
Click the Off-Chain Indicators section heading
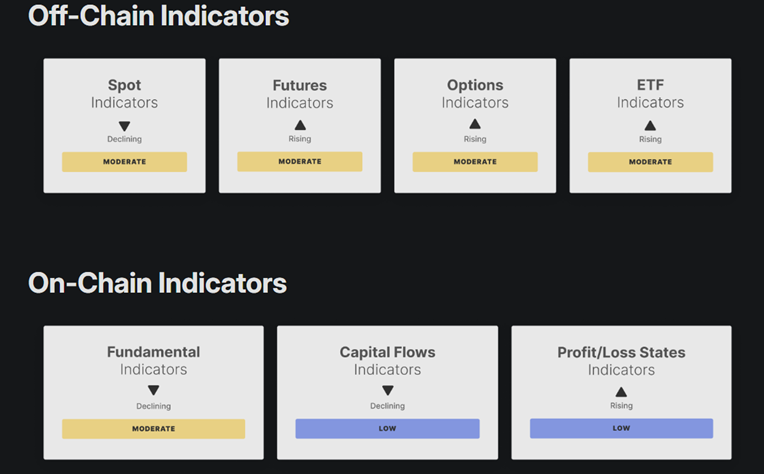pos(158,16)
